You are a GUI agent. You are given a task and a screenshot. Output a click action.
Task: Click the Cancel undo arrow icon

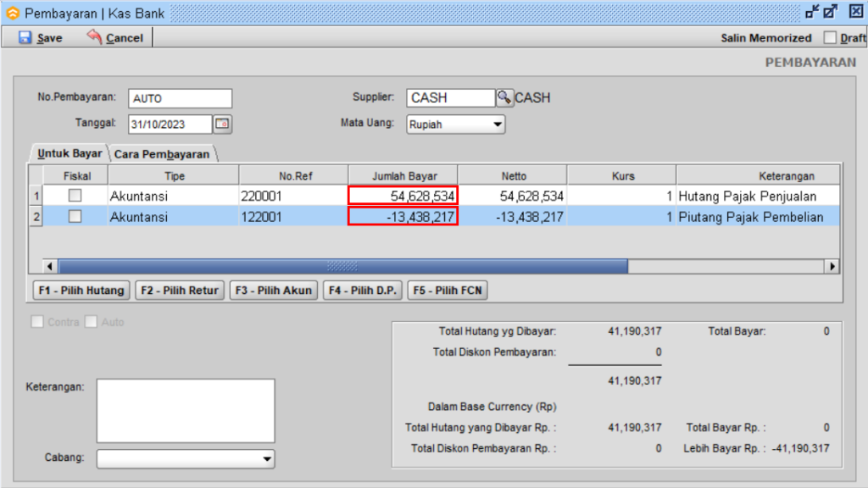pos(94,37)
